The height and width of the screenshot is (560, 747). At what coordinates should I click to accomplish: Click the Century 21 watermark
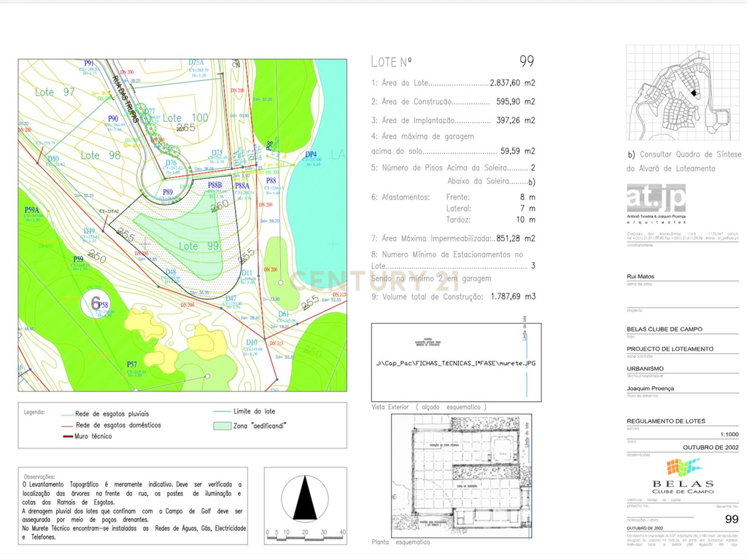374,281
